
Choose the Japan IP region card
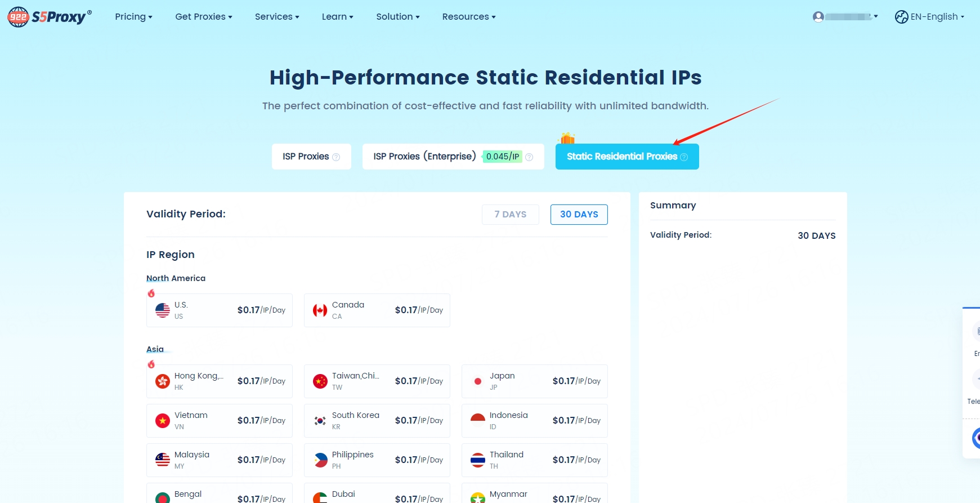534,381
